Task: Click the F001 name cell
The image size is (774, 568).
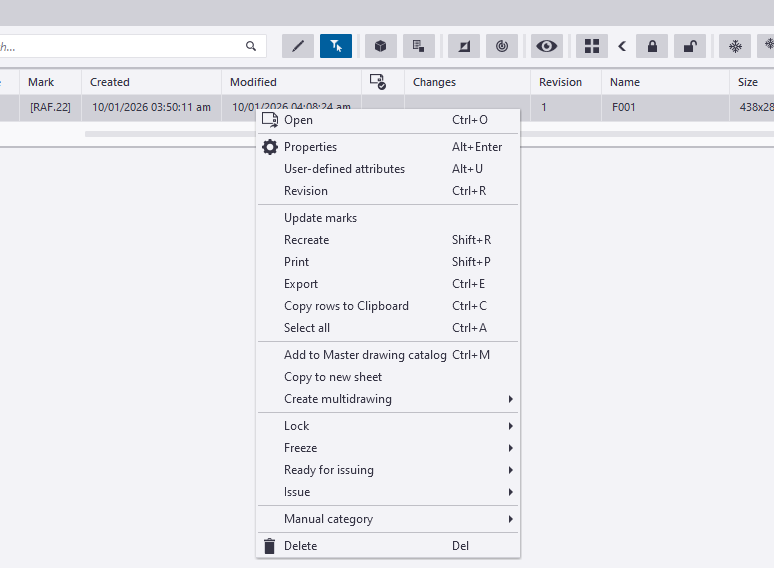Action: (665, 107)
